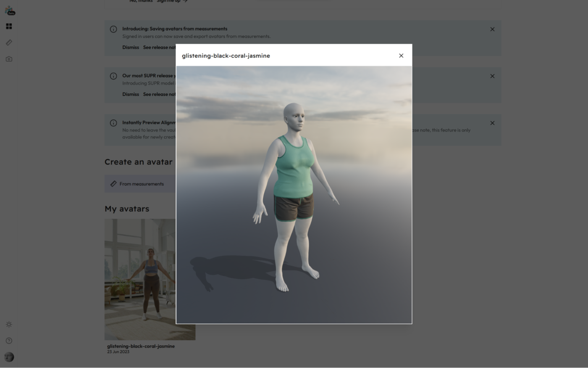
Task: Click the 'Create an avatar' heading
Action: 139,162
